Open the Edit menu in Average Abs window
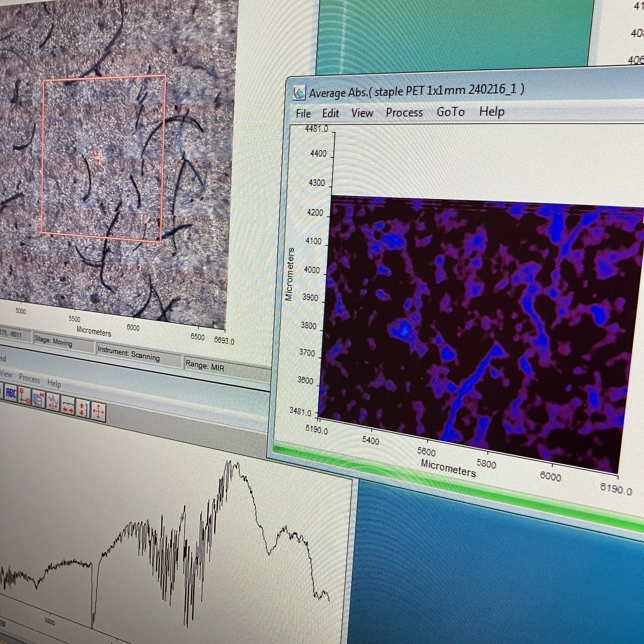 tap(331, 113)
